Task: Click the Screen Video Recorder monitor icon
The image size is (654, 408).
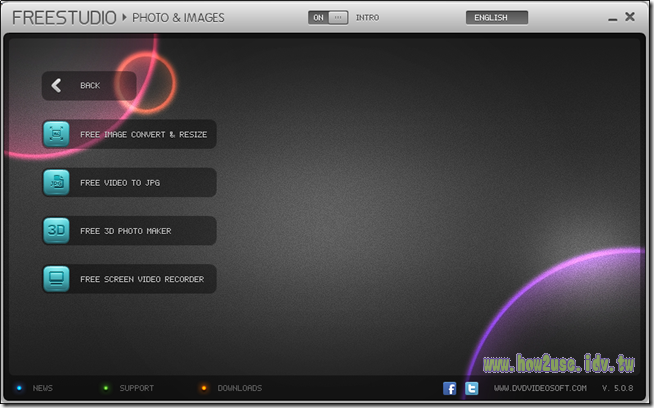Action: pyautogui.click(x=56, y=279)
